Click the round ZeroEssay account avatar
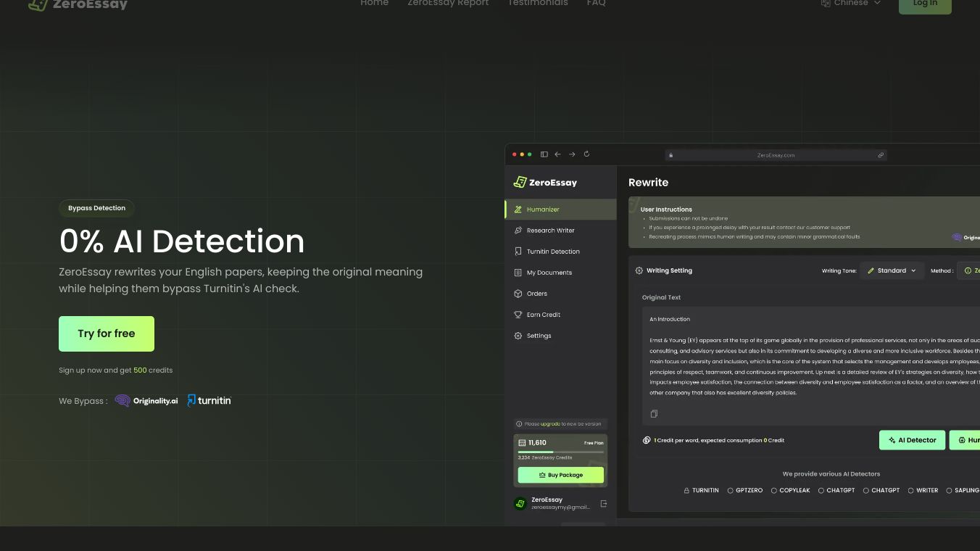This screenshot has height=551, width=980. [x=520, y=503]
